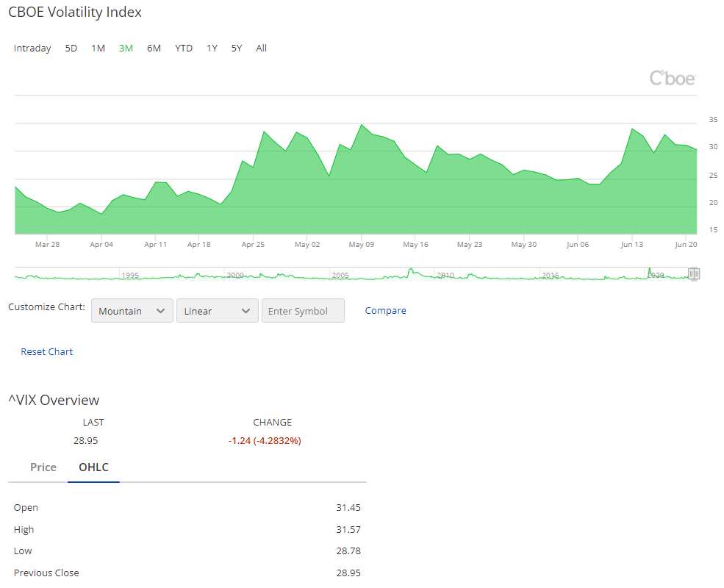Image resolution: width=724 pixels, height=588 pixels.
Task: Click the High row label
Action: click(x=24, y=530)
